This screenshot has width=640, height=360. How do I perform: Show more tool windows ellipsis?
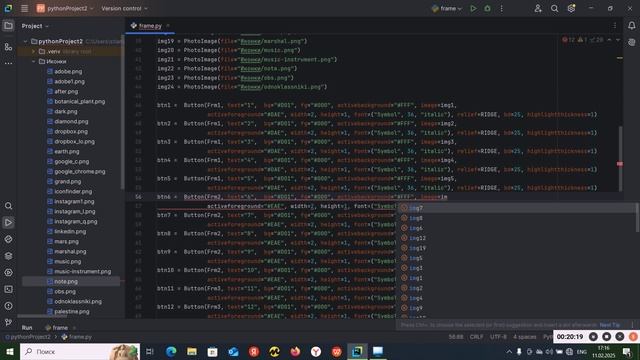[8, 63]
